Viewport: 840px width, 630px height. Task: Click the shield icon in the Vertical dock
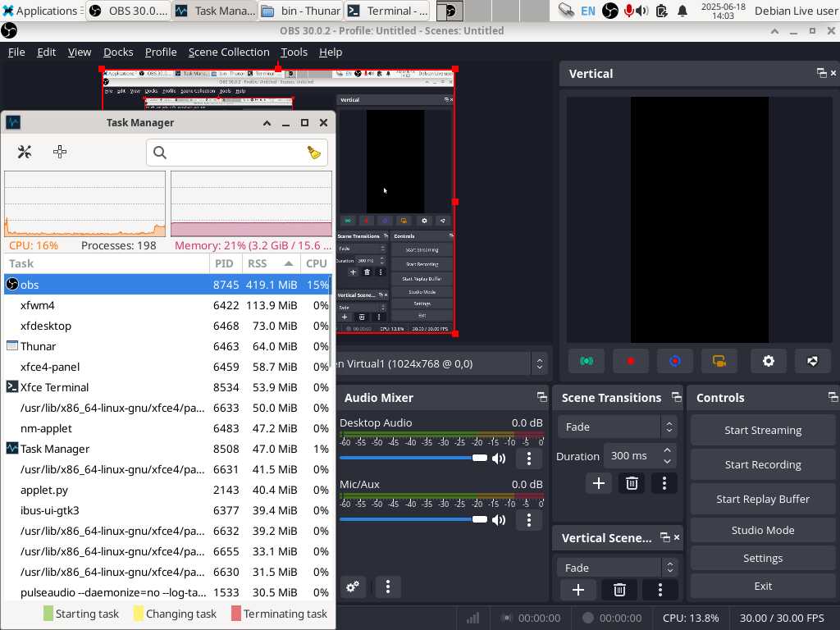(x=813, y=361)
